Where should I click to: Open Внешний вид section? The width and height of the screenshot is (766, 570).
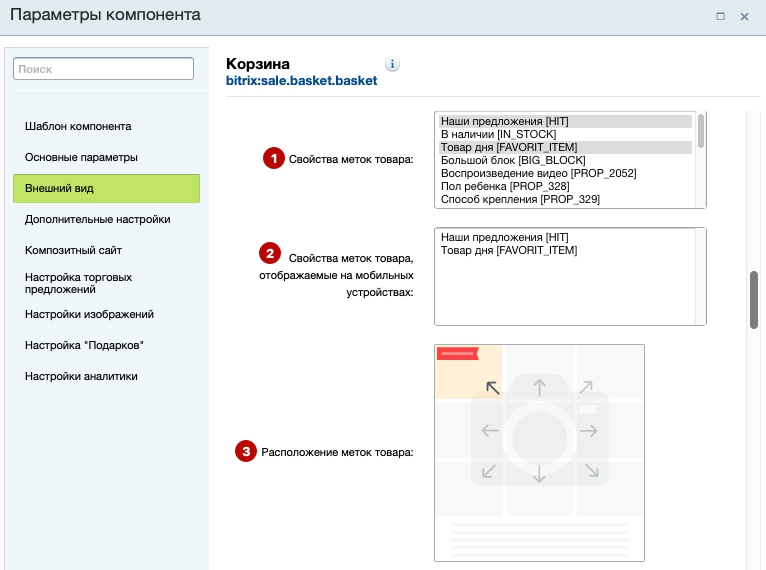(106, 188)
